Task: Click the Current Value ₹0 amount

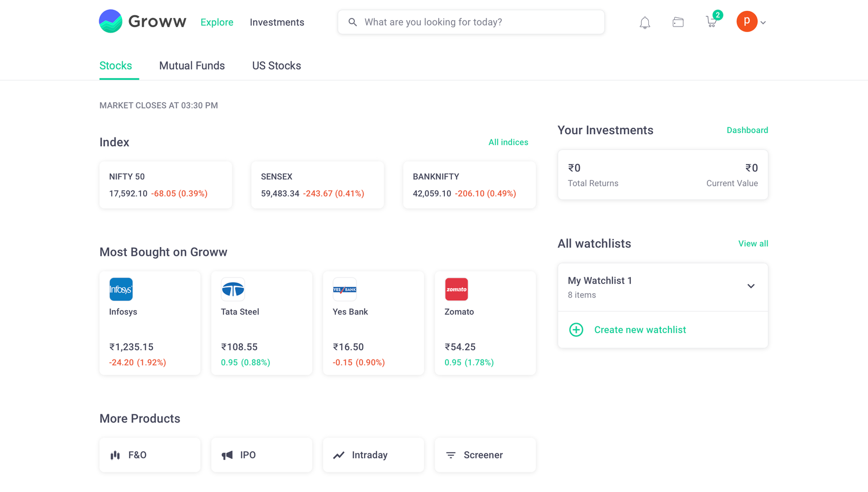Action: pos(751,168)
